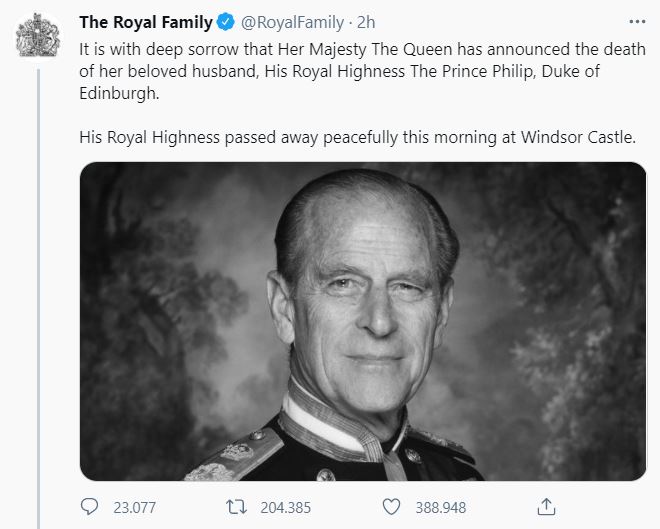Click the reply speech bubble icon

[x=89, y=506]
